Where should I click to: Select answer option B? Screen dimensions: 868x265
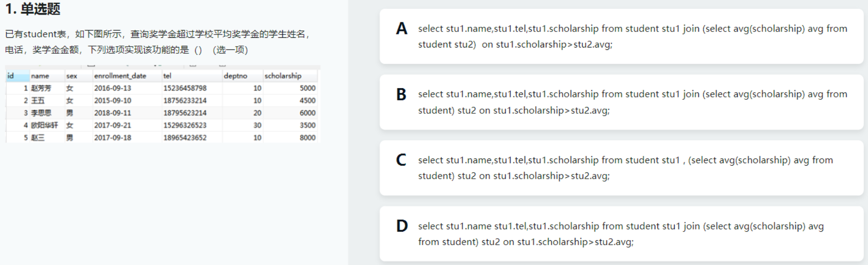[621, 102]
